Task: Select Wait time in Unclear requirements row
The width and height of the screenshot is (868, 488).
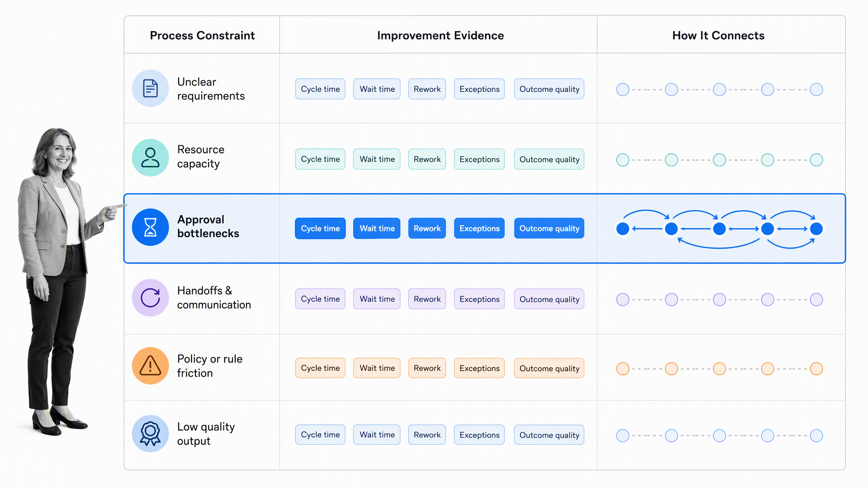Action: [377, 89]
